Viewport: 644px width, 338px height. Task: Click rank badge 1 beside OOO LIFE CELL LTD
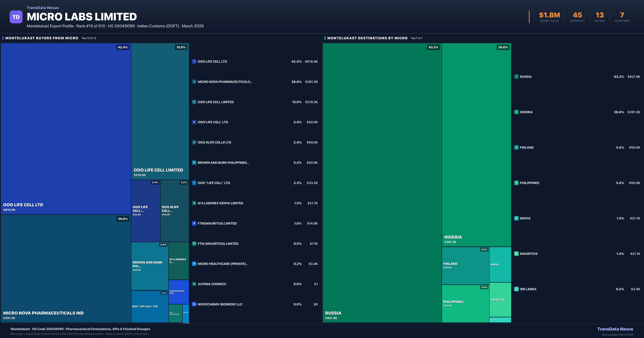click(x=194, y=62)
